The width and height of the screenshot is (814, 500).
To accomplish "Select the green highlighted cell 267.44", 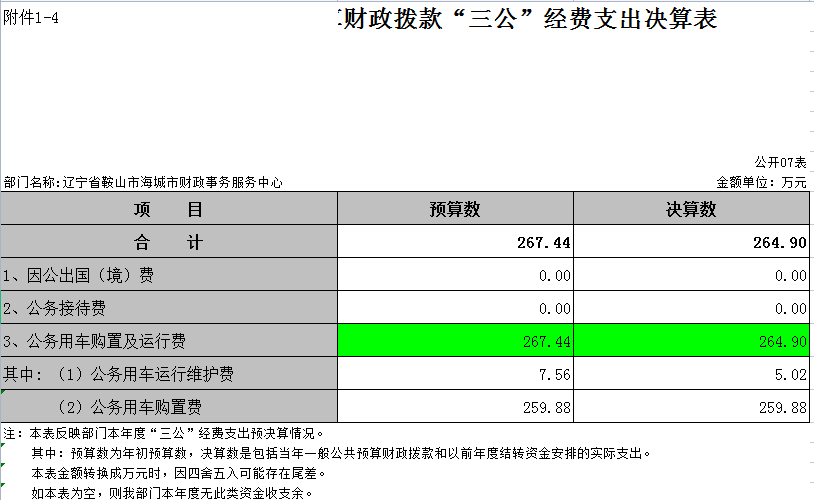I will [x=455, y=341].
